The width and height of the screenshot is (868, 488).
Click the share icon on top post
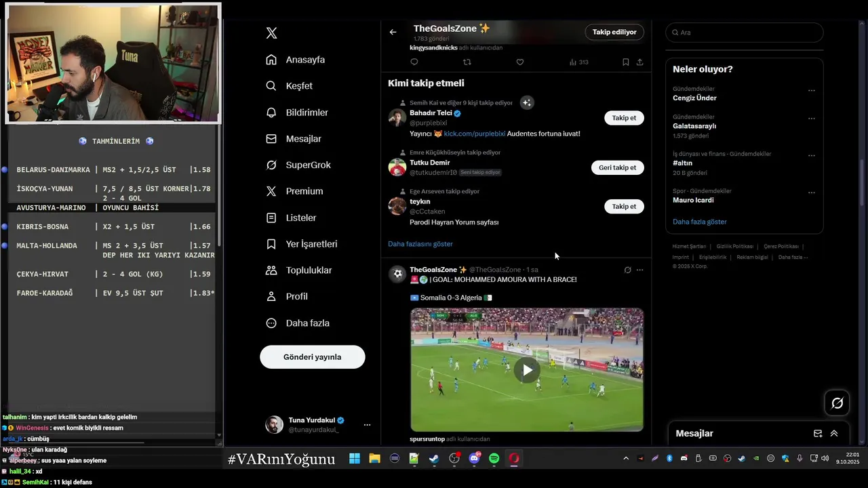(639, 62)
